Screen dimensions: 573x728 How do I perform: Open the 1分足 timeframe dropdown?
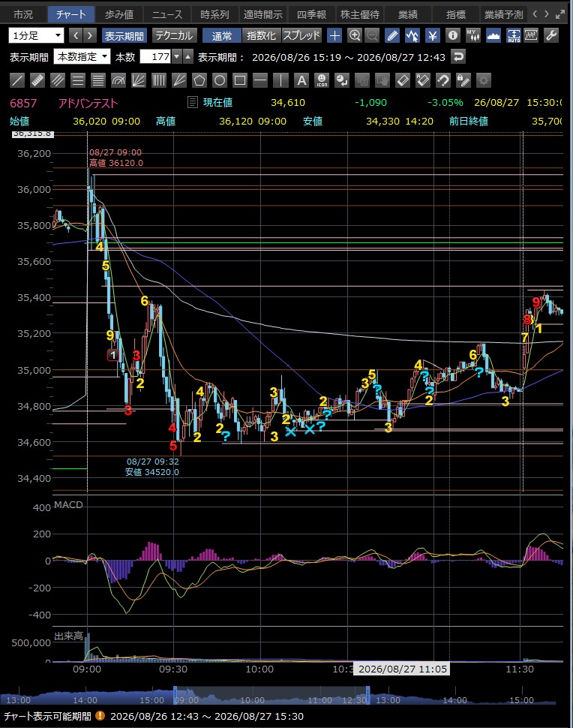(36, 35)
